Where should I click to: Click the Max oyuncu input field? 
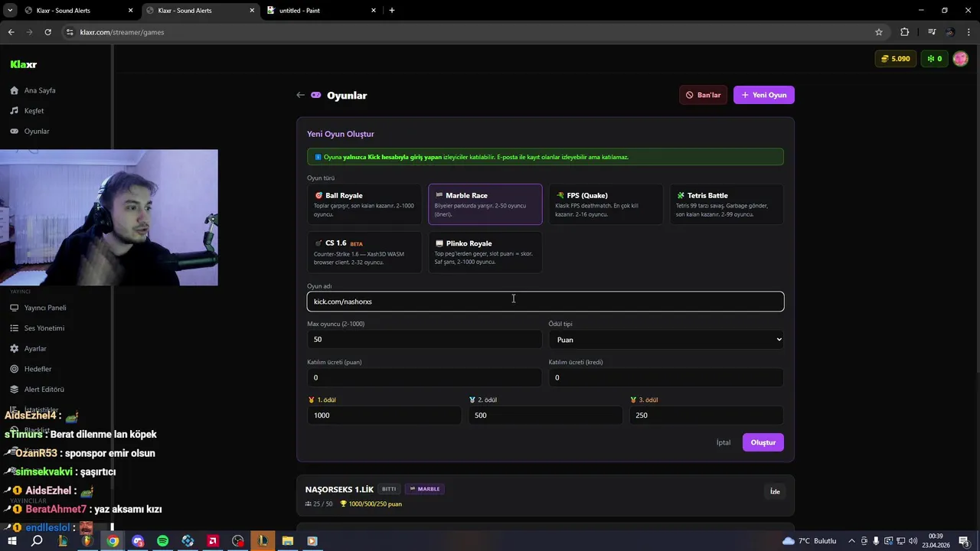[x=424, y=339]
